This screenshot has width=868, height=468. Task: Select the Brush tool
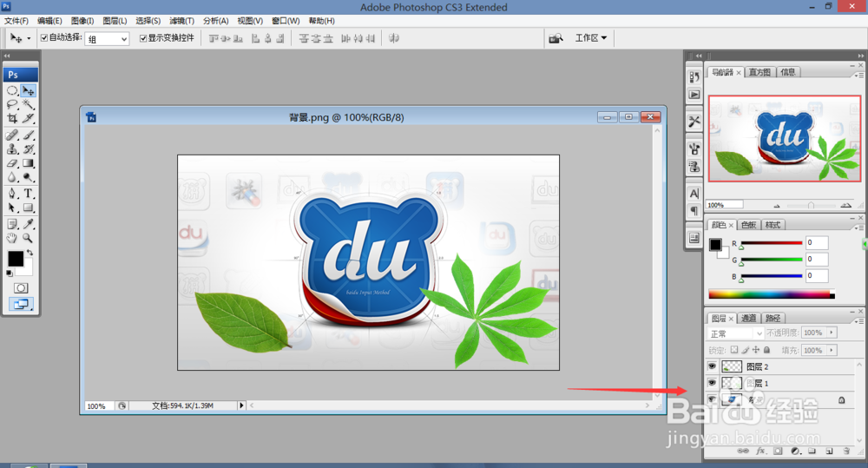click(x=29, y=135)
